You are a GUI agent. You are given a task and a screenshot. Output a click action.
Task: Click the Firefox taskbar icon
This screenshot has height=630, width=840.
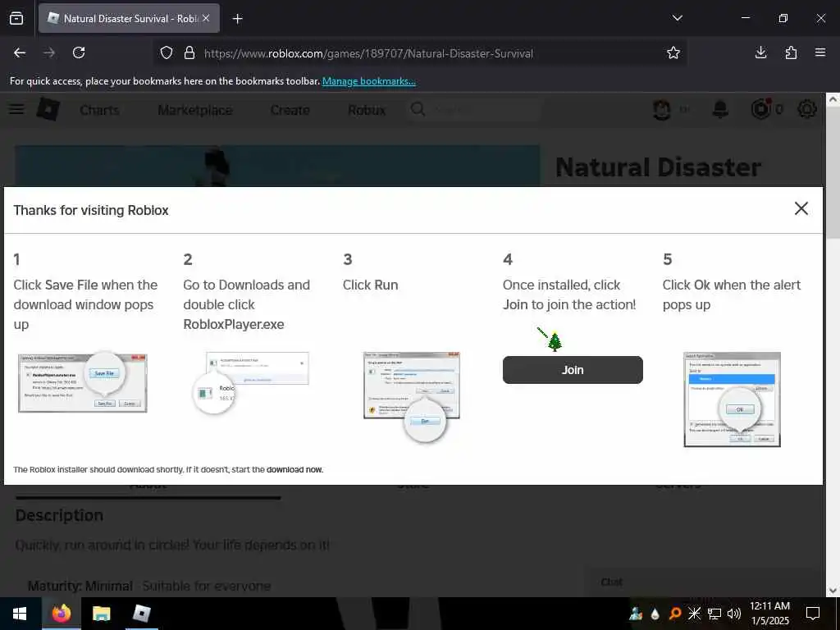tap(61, 614)
